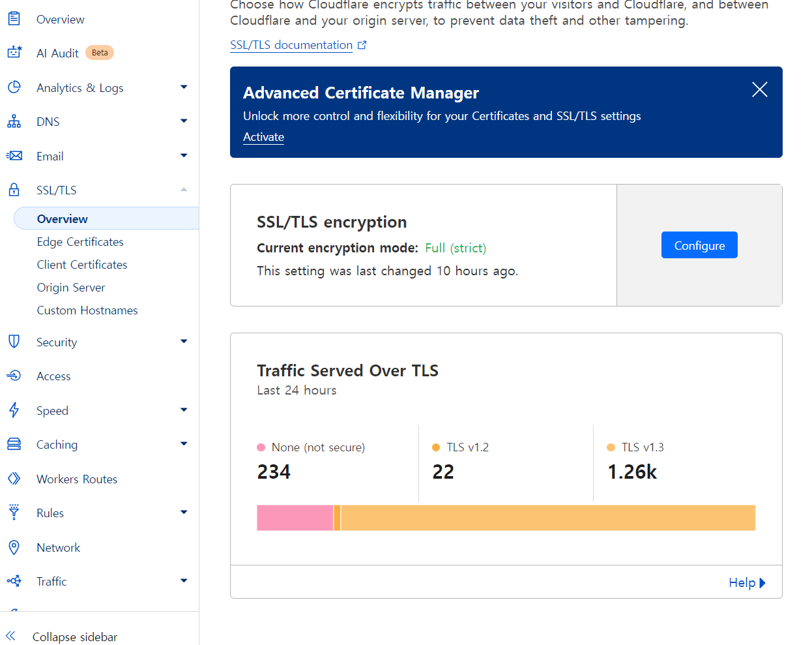Screen dimensions: 812x645
Task: Go to the top-level Overview item
Action: pyautogui.click(x=61, y=20)
